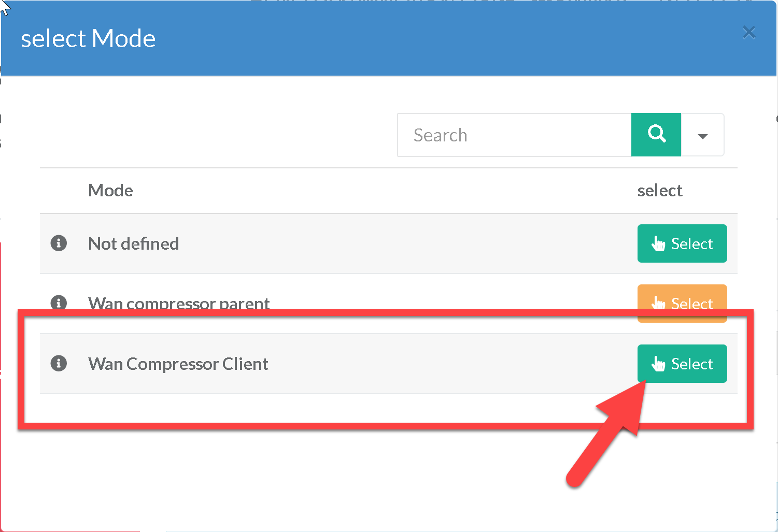Click info icon beside Wan compressor parent
The height and width of the screenshot is (532, 778).
point(59,302)
